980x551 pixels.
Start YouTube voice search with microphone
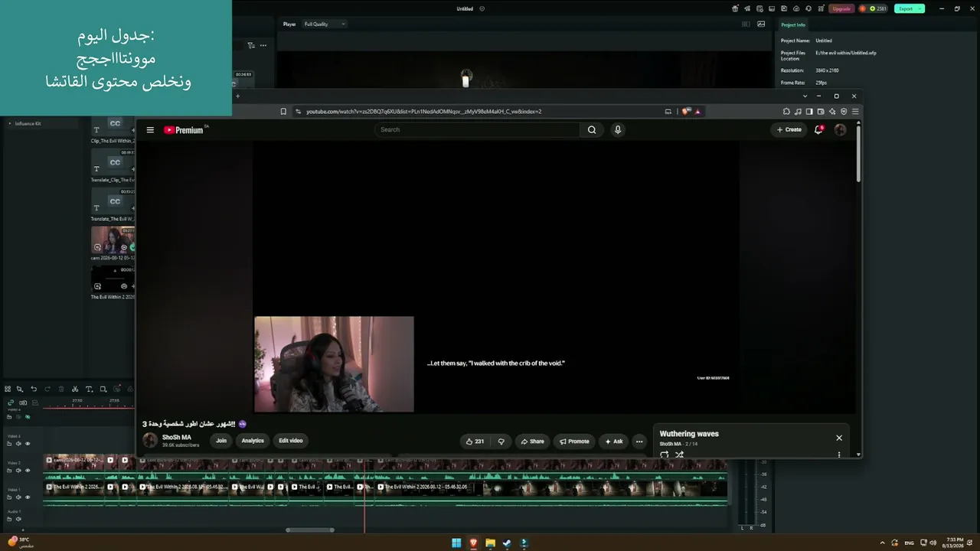(x=618, y=129)
